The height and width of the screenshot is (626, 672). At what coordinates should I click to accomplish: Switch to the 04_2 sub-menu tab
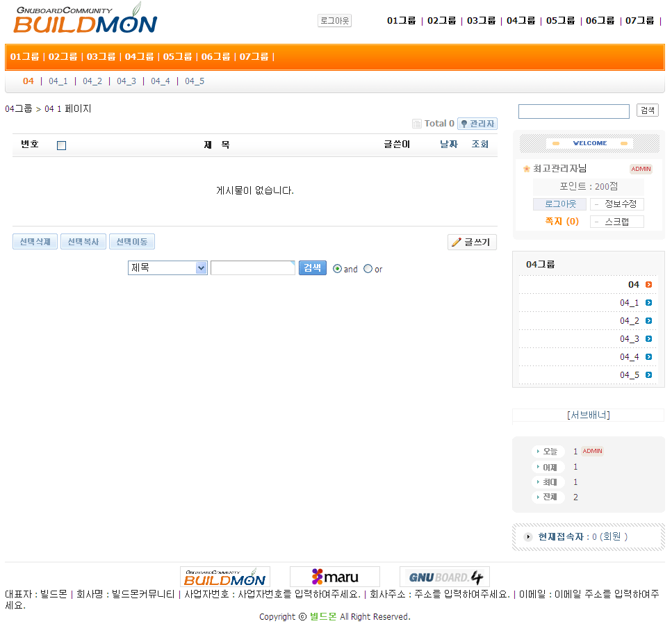92,81
